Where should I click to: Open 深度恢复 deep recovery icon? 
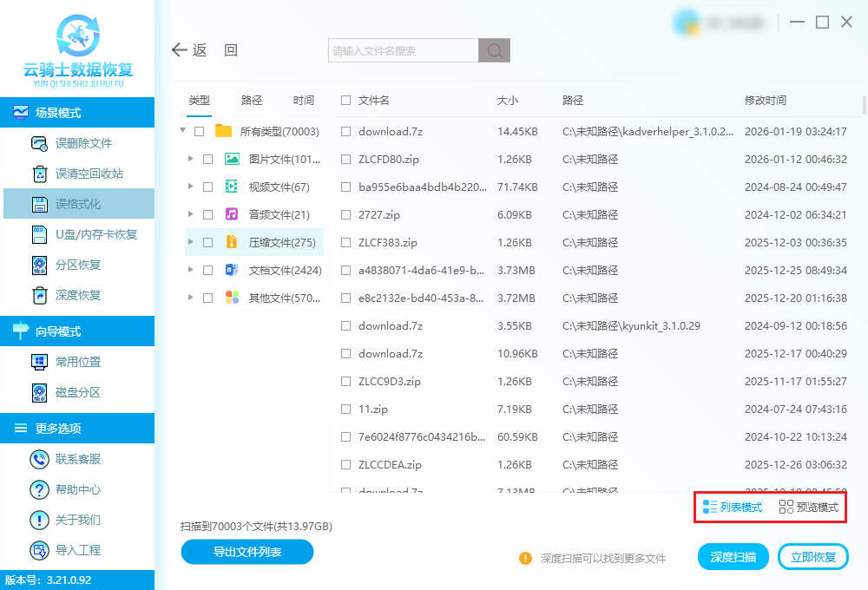click(x=40, y=296)
